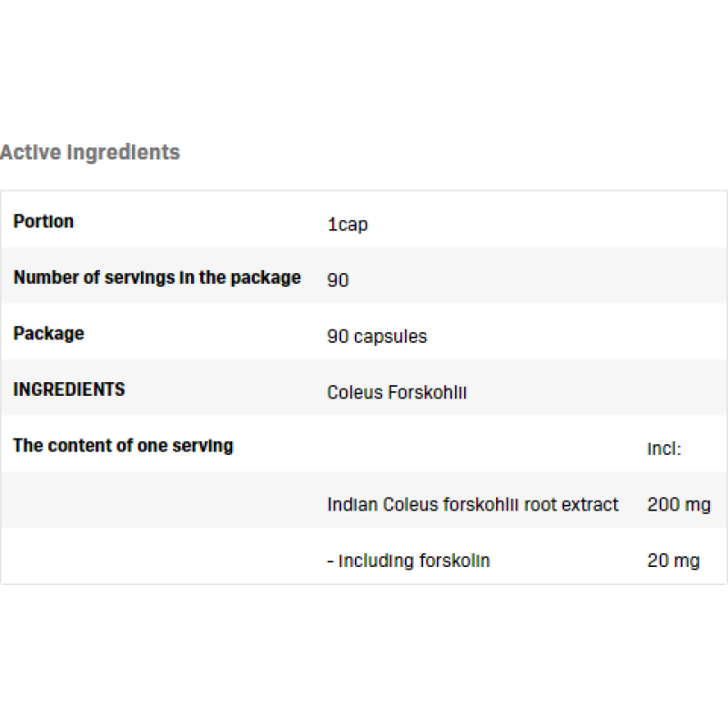This screenshot has height=728, width=728.
Task: Select the INGREDIENTS row label
Action: (x=69, y=389)
